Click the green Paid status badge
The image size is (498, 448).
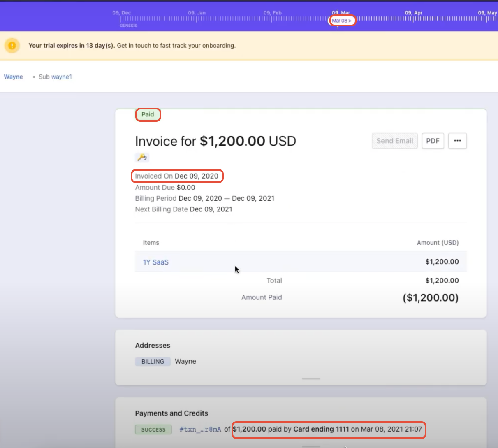coord(148,114)
